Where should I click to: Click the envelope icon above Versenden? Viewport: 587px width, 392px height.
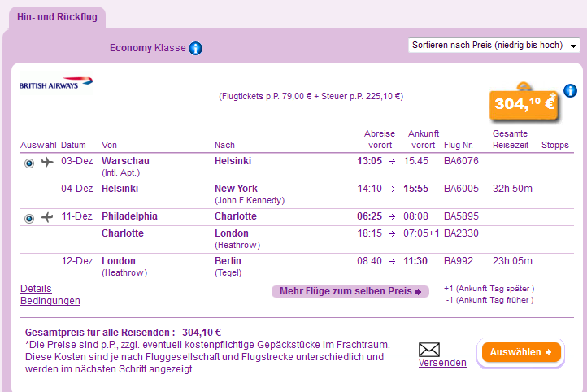(x=429, y=350)
